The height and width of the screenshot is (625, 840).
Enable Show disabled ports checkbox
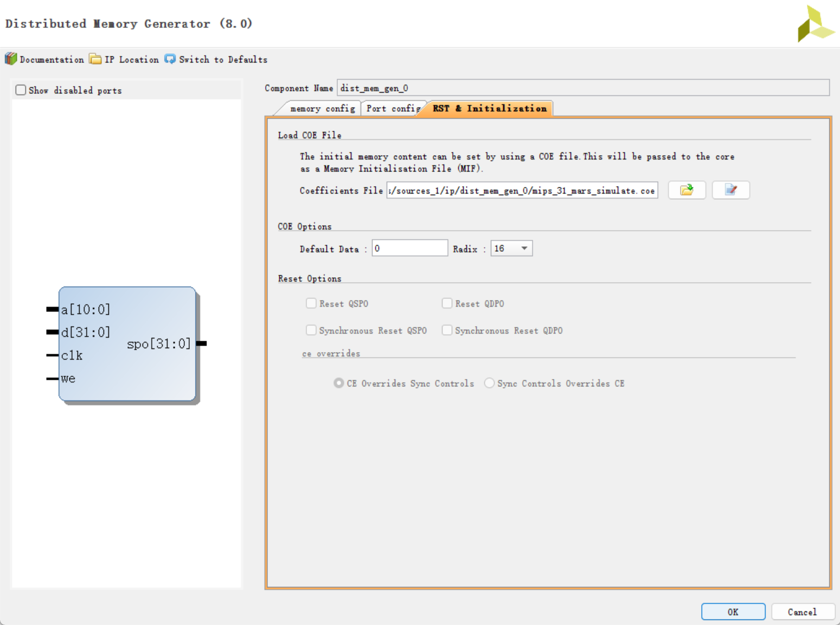[x=21, y=90]
